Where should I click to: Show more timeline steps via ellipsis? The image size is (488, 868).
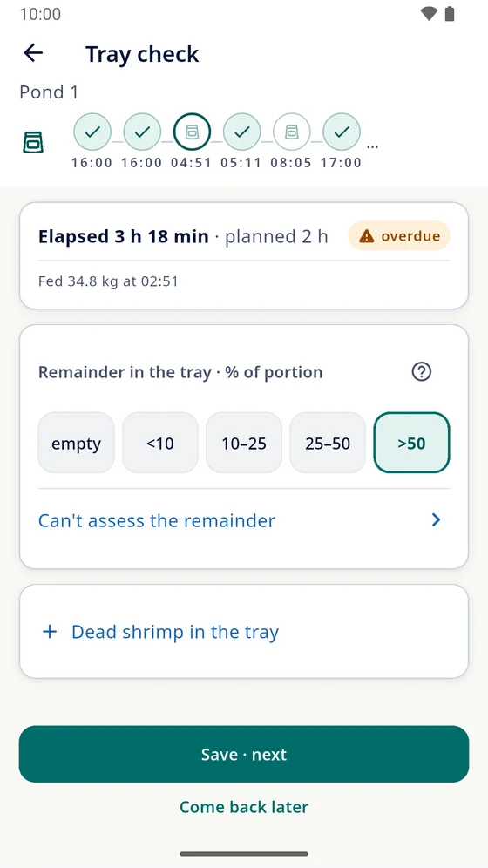372,147
